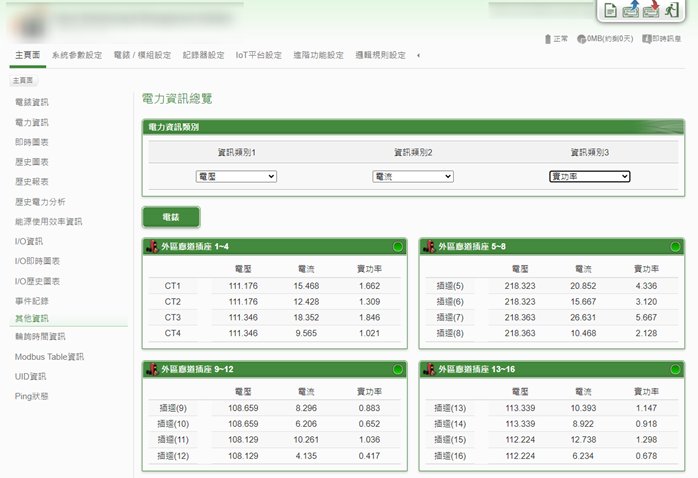Click module icon of 外區廊道插座 9~12
The height and width of the screenshot is (478, 698).
152,369
